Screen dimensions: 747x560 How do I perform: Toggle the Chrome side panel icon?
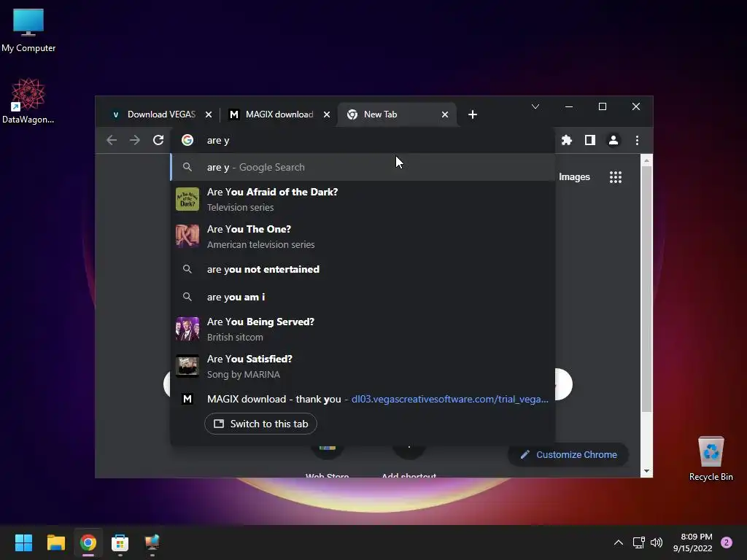589,140
